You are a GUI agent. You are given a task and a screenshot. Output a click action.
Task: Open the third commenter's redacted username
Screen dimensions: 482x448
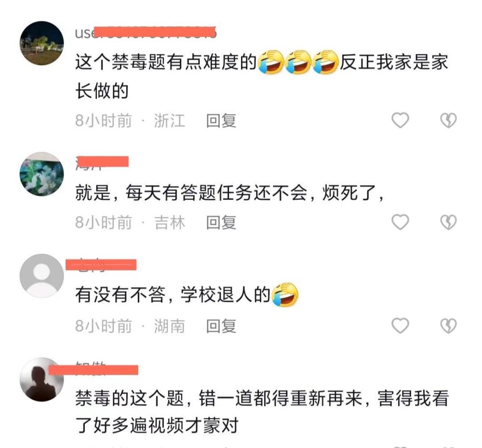[101, 265]
